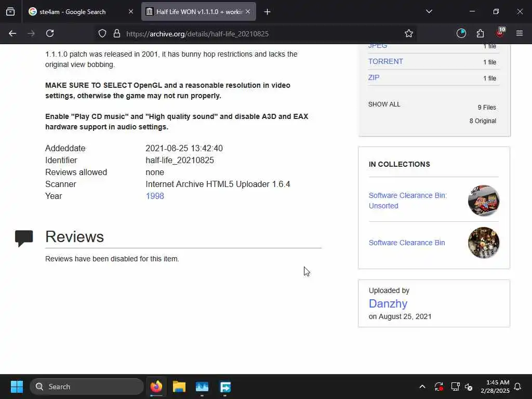Image resolution: width=532 pixels, height=399 pixels.
Task: Open Software Clearance Bin: Unsorted collection
Action: click(x=408, y=201)
